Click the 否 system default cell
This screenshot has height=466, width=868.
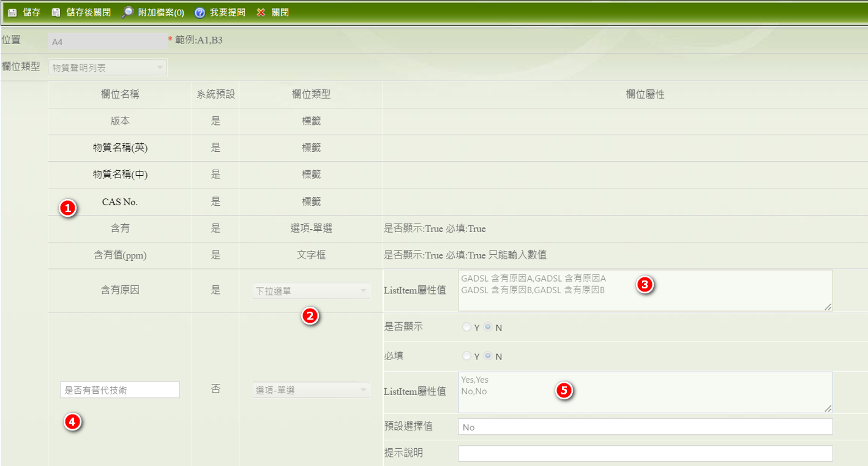click(x=215, y=389)
